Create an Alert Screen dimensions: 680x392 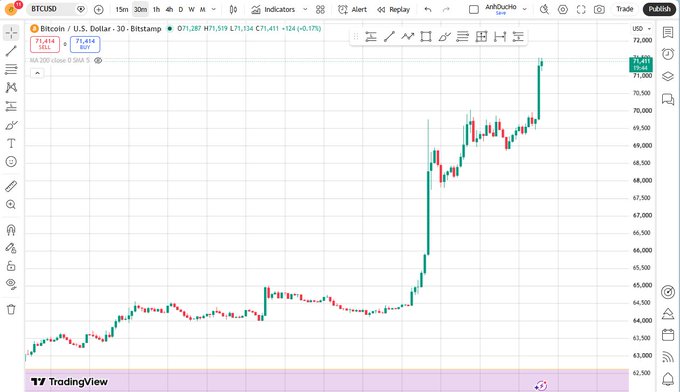pyautogui.click(x=352, y=9)
